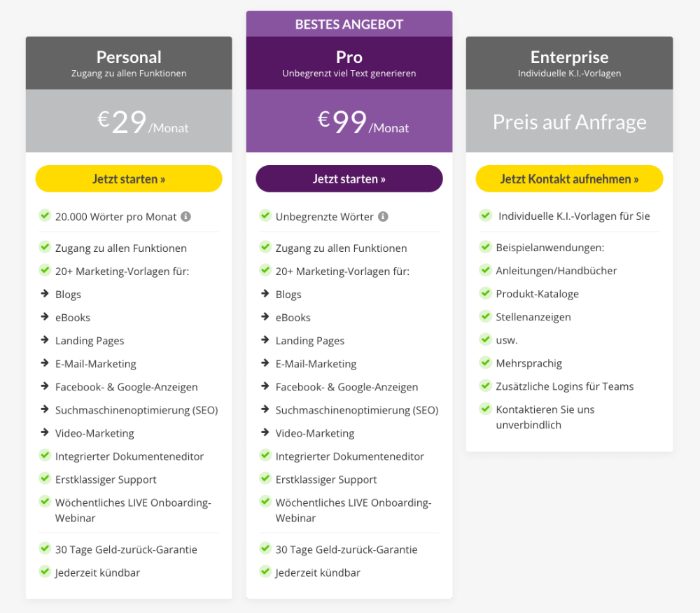Click the €99 /Monat price
The width and height of the screenshot is (700, 613).
(x=363, y=122)
